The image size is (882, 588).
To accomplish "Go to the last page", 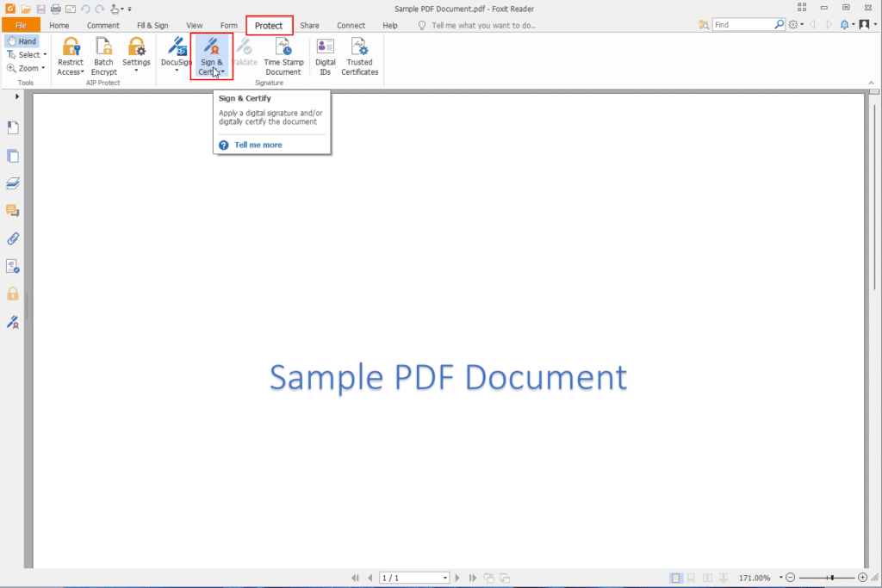I will pyautogui.click(x=473, y=578).
